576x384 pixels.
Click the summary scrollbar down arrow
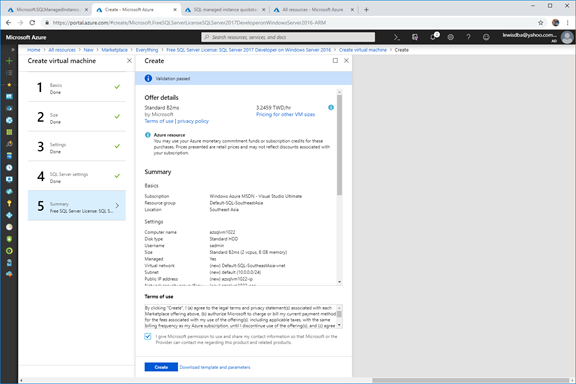coord(339,282)
